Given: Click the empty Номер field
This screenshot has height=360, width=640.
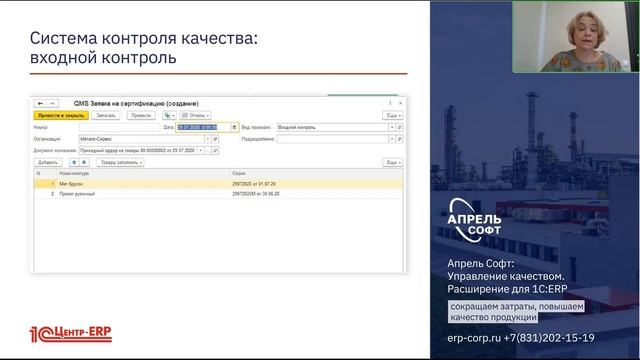Looking at the screenshot, I should tap(120, 127).
